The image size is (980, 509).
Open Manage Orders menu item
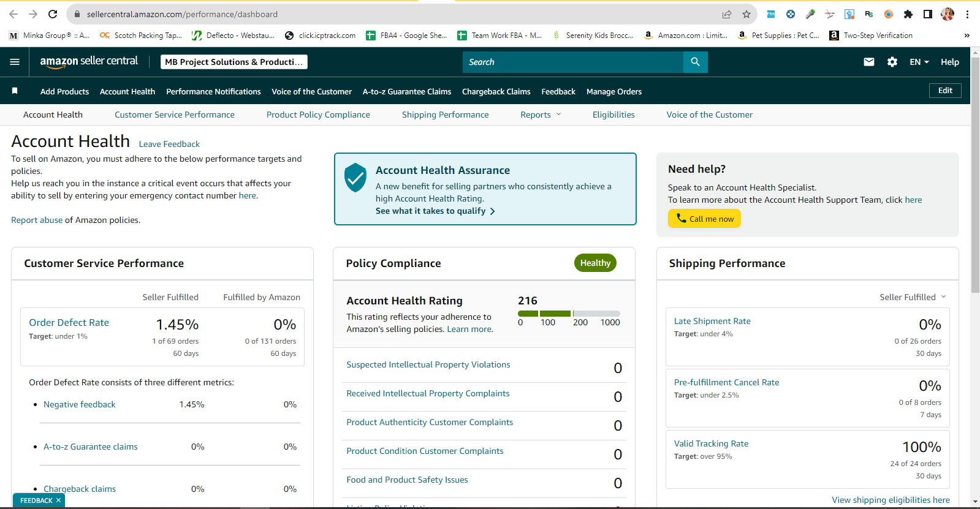(x=614, y=91)
